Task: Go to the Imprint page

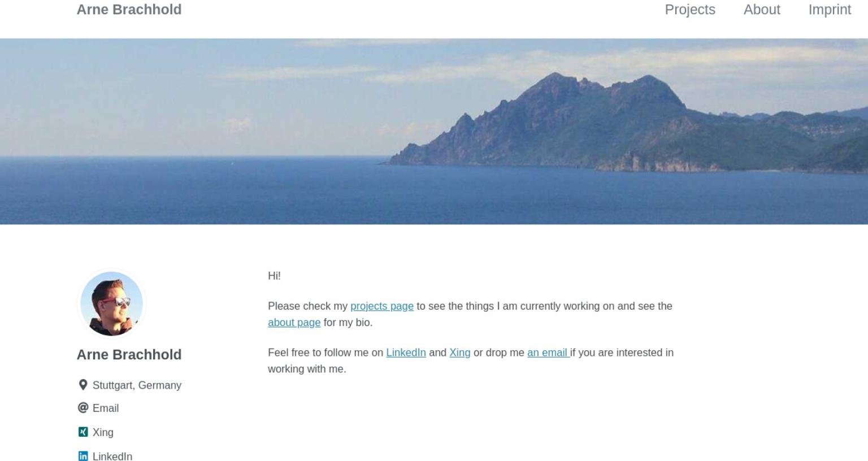Action: pos(830,10)
